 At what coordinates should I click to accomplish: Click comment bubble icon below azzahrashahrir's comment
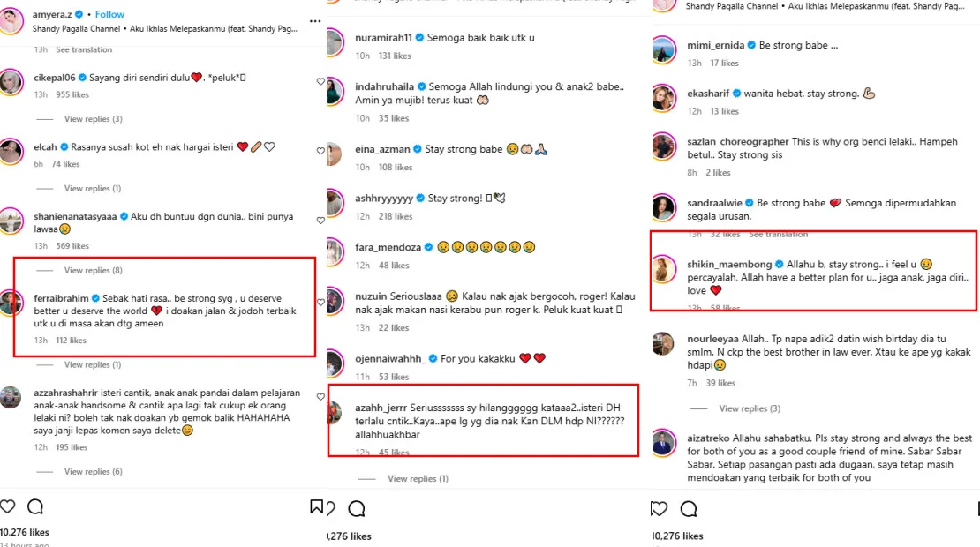[35, 506]
